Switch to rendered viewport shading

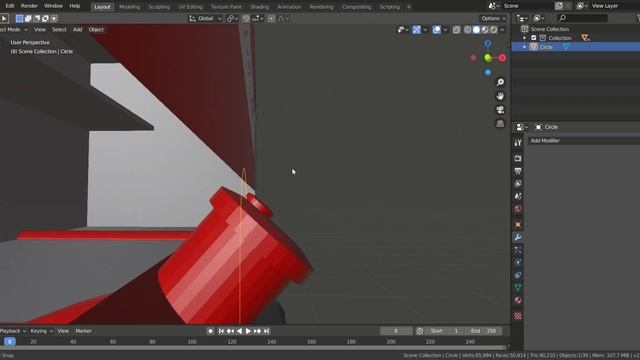(x=493, y=30)
